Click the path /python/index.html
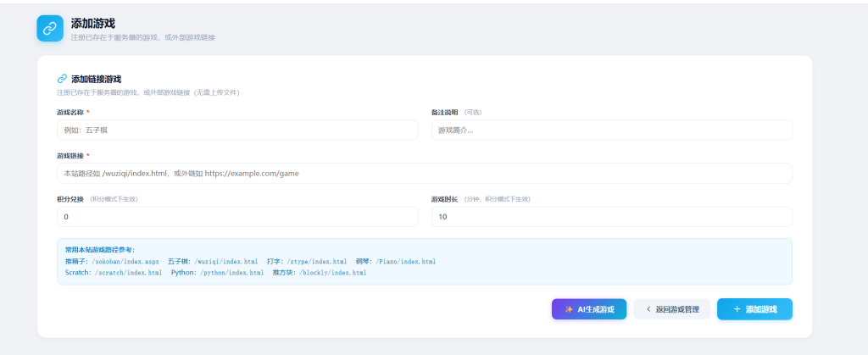The image size is (868, 355). [x=231, y=273]
